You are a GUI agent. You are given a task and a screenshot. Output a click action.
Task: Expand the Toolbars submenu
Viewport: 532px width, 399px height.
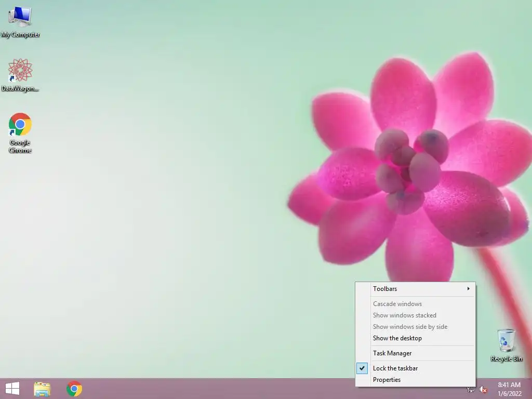[416, 289]
